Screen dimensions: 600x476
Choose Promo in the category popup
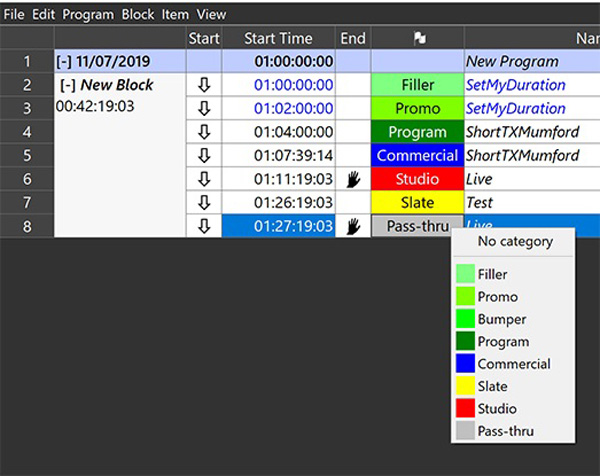513,297
